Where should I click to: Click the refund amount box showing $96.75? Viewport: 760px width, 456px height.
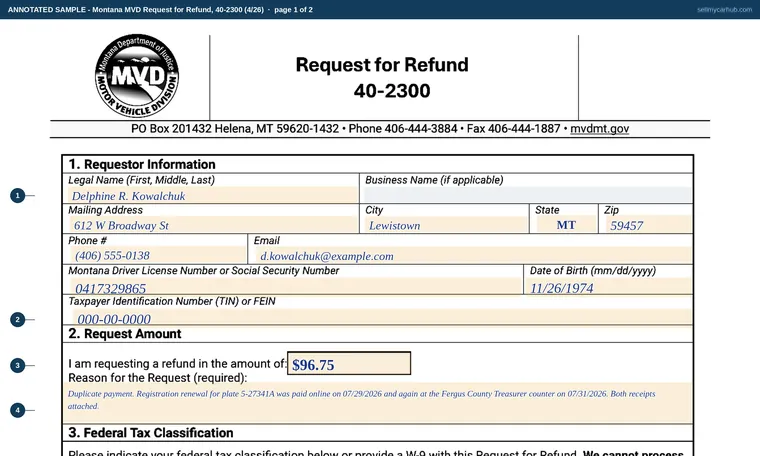pos(349,363)
